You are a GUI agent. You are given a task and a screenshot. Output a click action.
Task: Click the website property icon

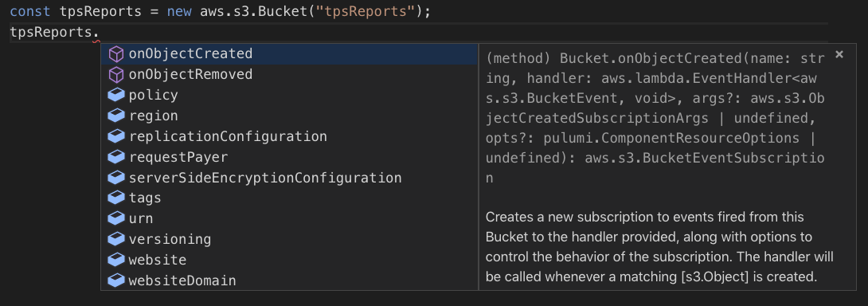115,260
